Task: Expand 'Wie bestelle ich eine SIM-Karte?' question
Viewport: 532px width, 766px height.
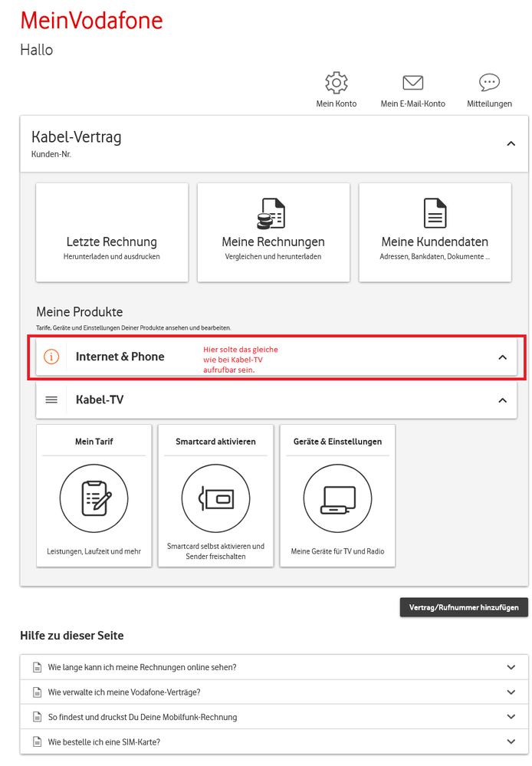Action: pos(511,741)
